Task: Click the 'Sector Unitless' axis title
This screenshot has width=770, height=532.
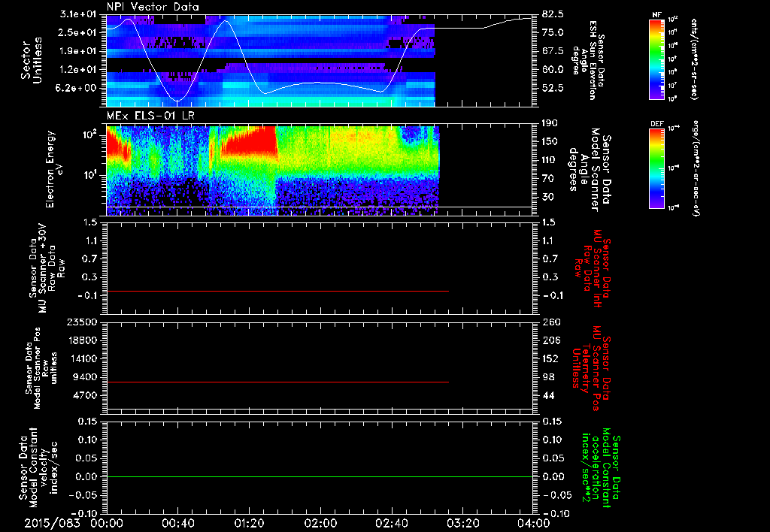Action: tap(32, 60)
